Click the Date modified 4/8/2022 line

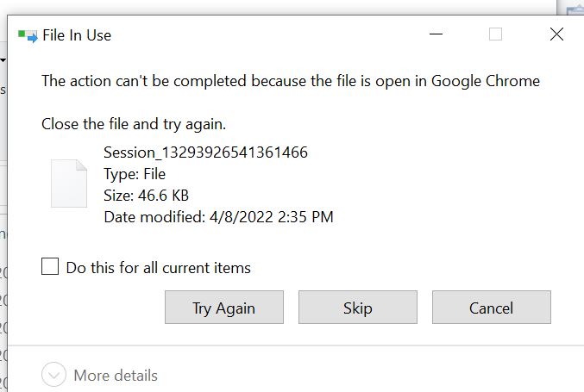click(x=218, y=217)
